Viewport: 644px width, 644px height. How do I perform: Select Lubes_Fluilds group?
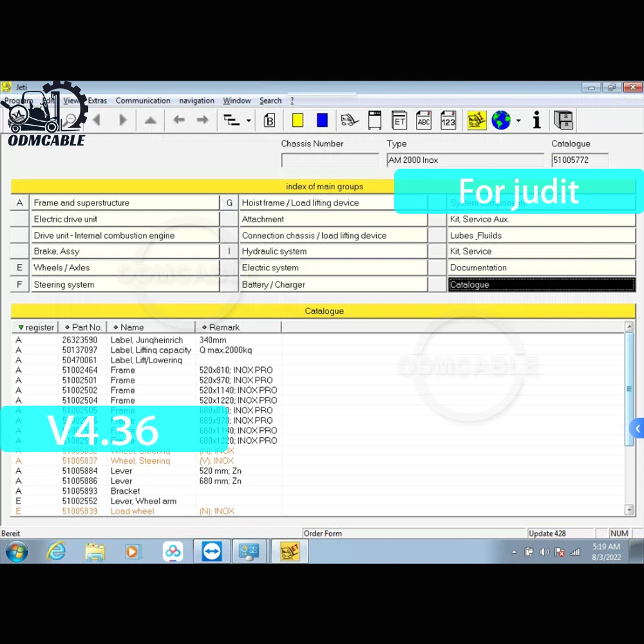click(x=542, y=236)
